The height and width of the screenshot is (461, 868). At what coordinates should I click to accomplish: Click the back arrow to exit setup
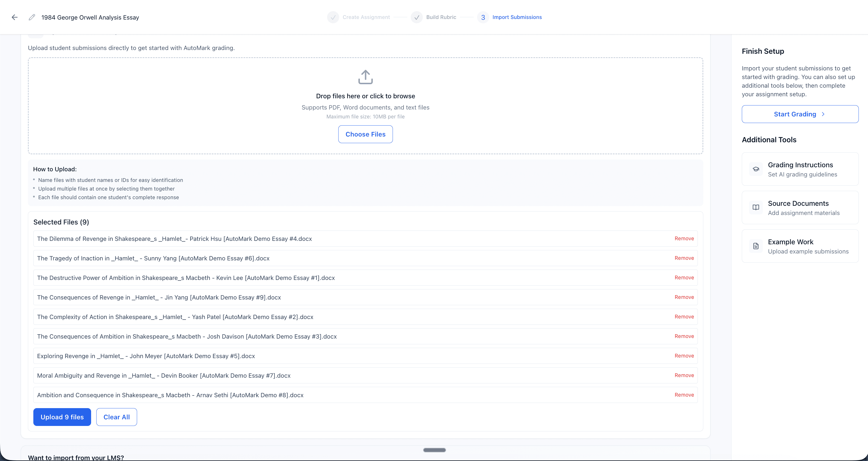14,17
